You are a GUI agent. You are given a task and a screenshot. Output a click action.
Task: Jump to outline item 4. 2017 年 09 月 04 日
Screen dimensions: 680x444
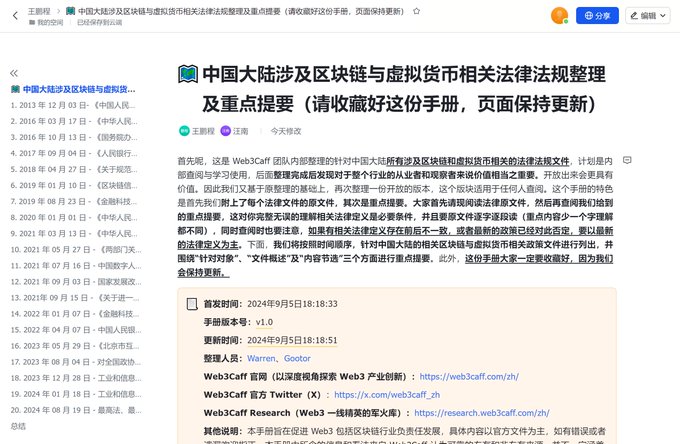[74, 153]
